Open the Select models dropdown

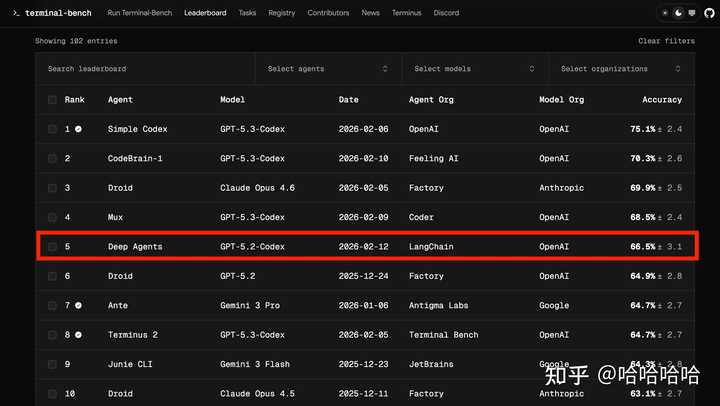[x=474, y=68]
